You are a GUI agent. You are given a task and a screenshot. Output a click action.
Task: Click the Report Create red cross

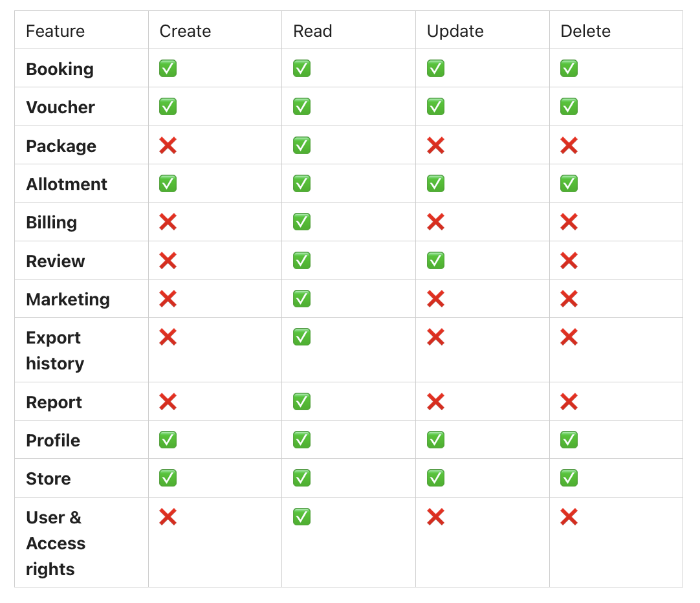[168, 402]
